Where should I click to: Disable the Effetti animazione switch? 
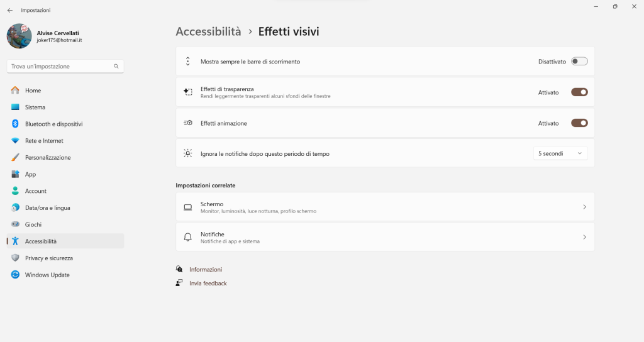(x=579, y=123)
